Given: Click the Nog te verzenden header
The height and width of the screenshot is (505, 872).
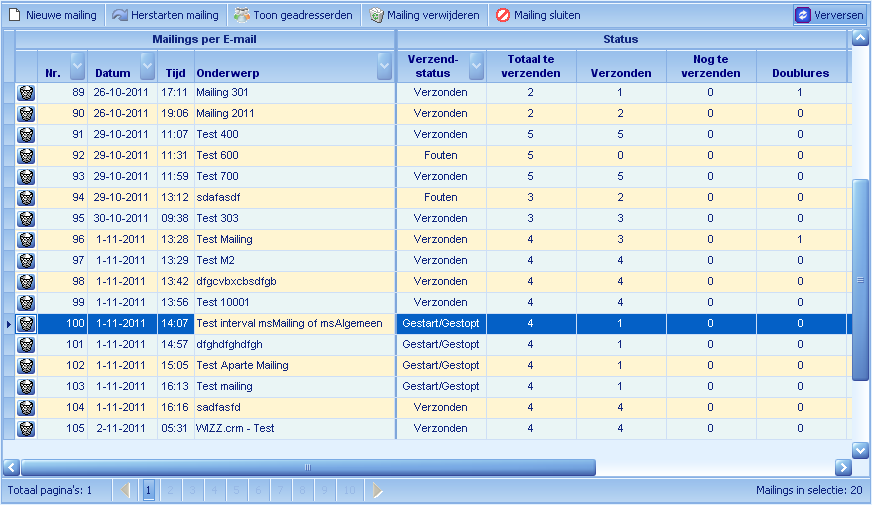Looking at the screenshot, I should click(711, 66).
